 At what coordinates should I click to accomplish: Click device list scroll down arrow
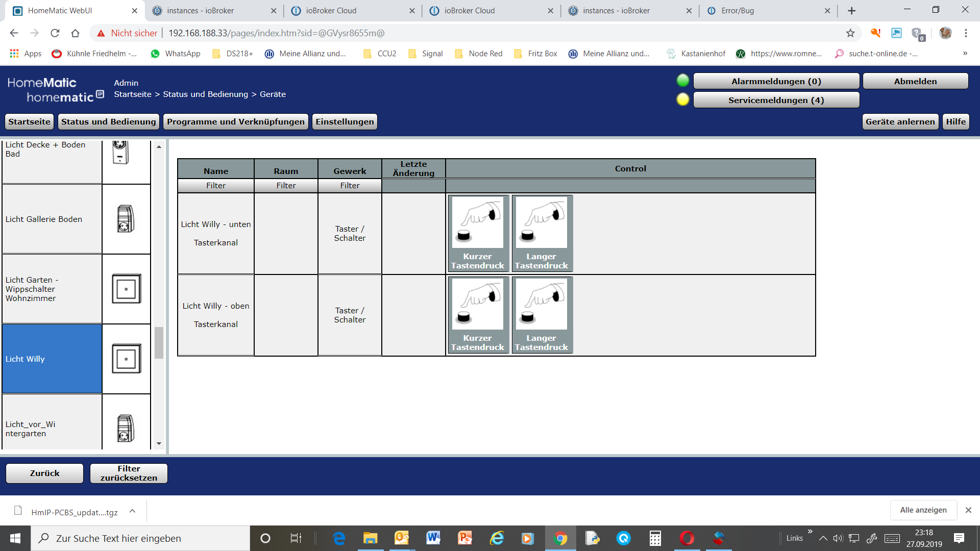click(x=159, y=444)
